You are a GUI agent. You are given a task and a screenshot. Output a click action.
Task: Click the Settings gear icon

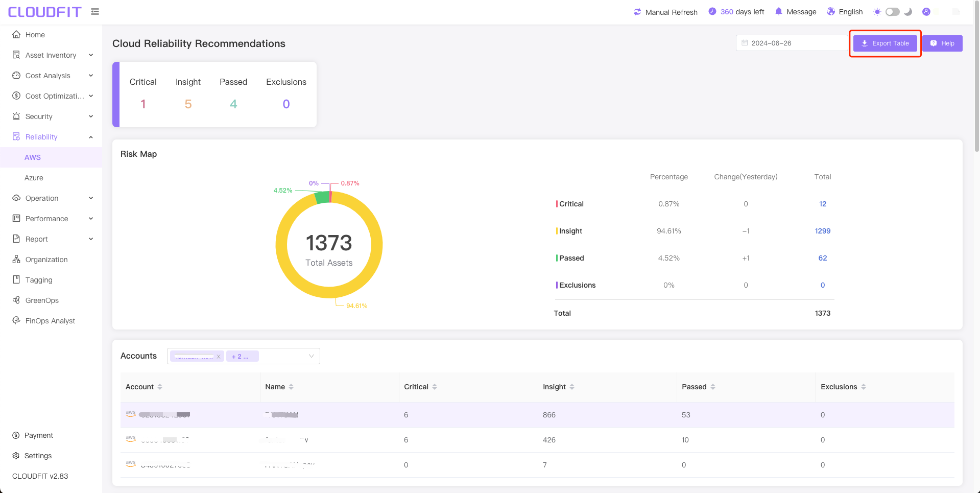coord(16,456)
